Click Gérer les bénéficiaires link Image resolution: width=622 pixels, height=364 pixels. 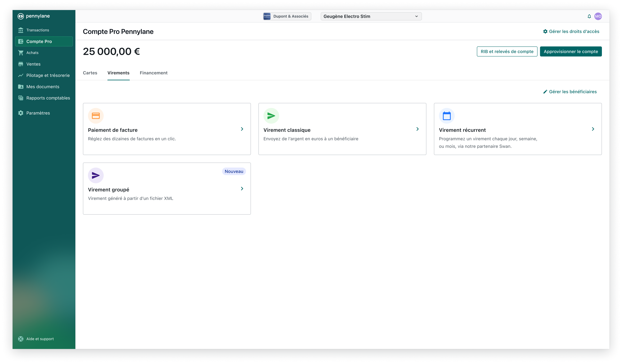[x=570, y=92]
